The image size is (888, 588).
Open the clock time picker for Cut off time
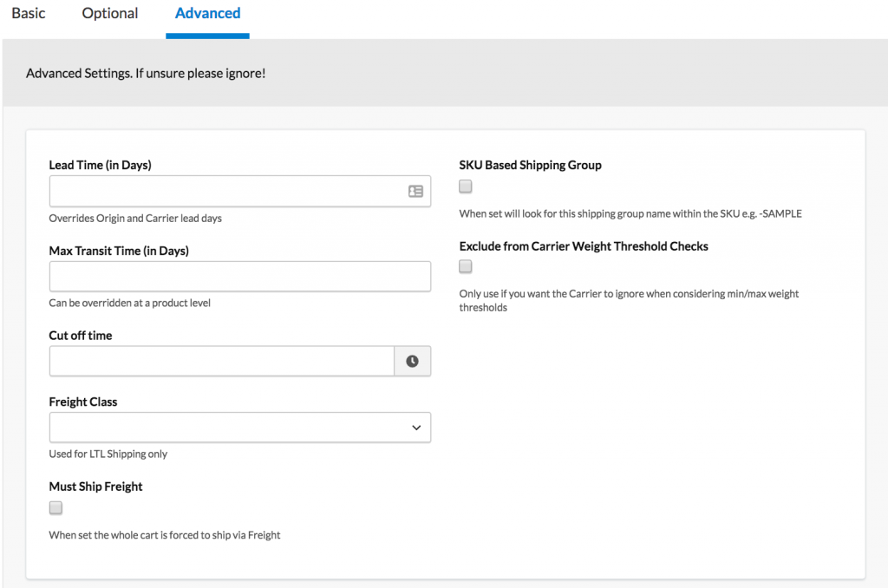coord(412,362)
